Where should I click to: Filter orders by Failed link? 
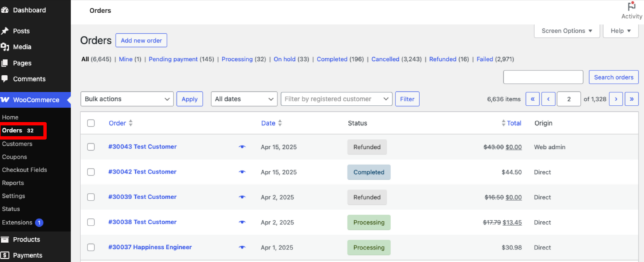click(x=485, y=59)
